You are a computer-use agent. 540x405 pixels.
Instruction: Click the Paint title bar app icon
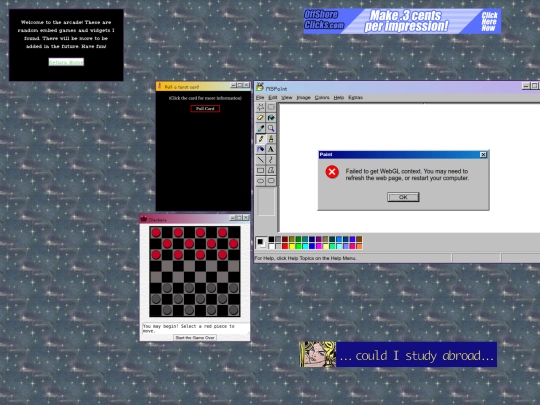[260, 87]
